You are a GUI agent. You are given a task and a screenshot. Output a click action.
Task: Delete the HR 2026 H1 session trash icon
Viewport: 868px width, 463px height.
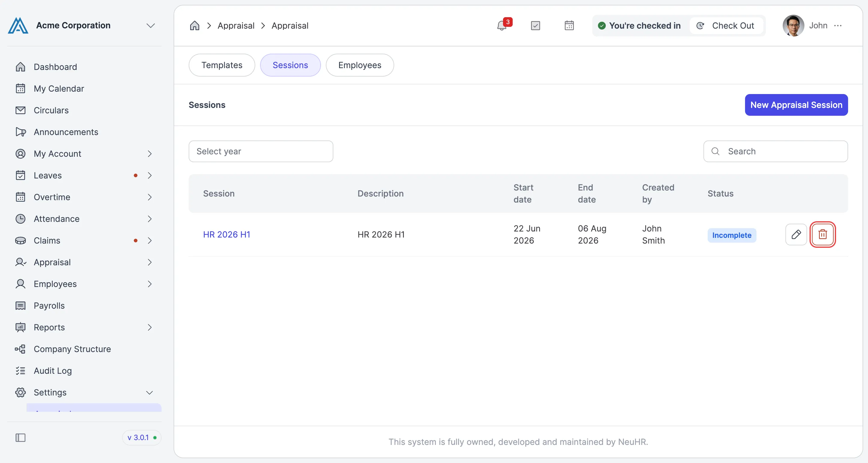click(822, 234)
